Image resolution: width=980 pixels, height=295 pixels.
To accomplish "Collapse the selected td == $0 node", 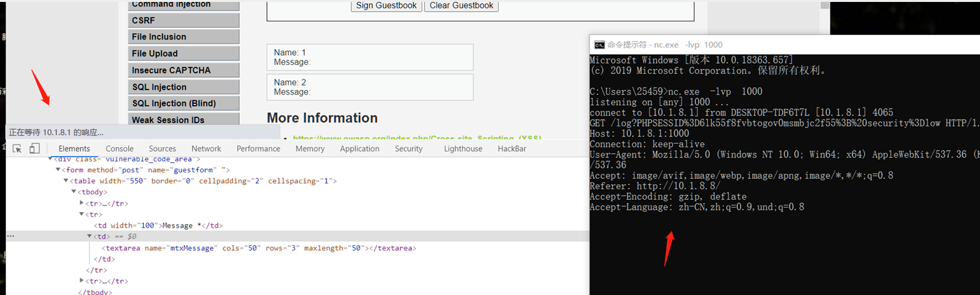I will (90, 237).
